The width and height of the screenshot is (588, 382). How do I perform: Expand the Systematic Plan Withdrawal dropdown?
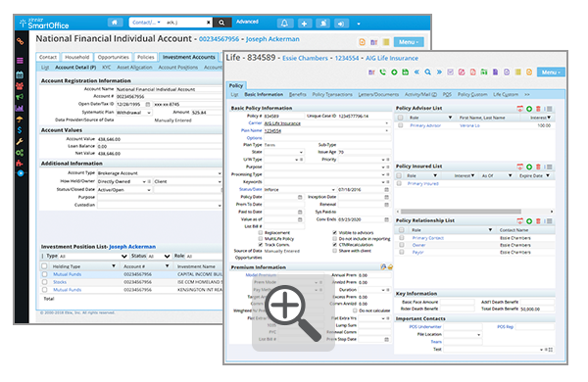click(134, 113)
